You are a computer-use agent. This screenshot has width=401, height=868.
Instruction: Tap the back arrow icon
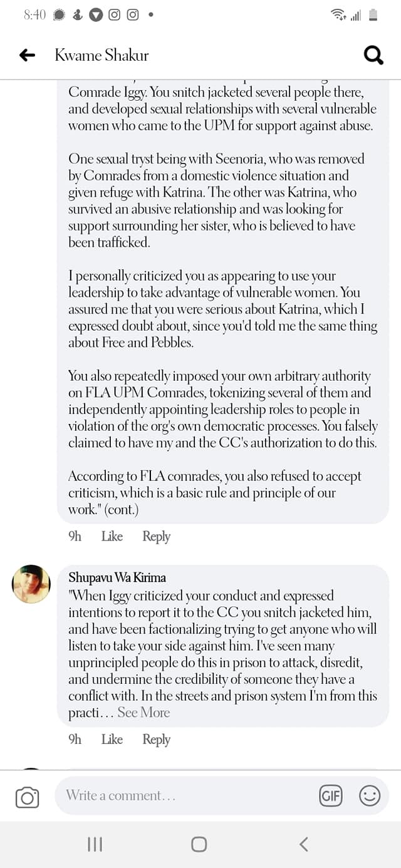tap(28, 56)
